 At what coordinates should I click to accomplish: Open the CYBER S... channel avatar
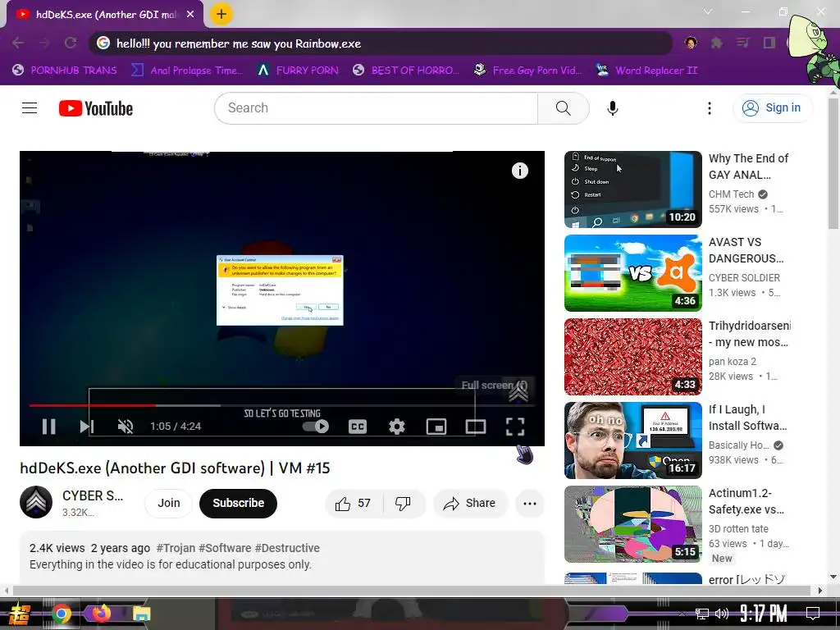[36, 502]
